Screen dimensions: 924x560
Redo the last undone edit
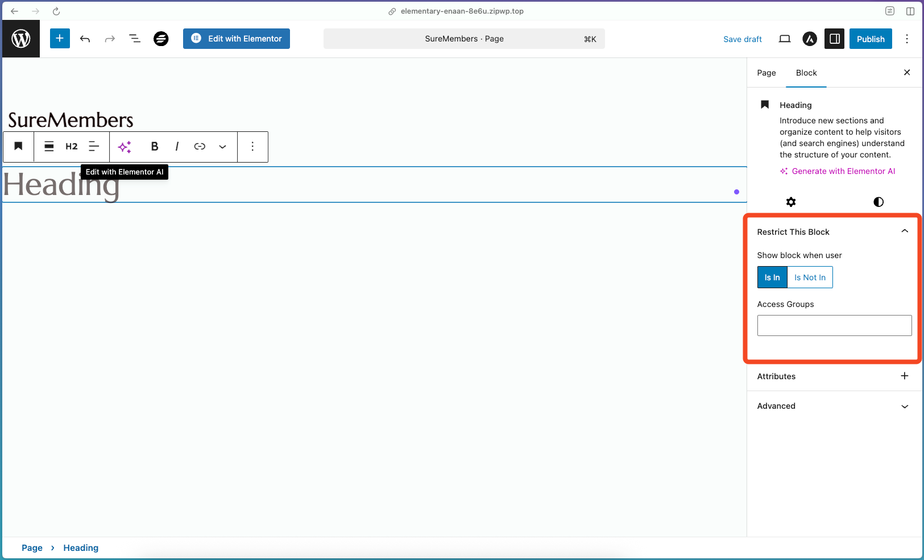[x=110, y=39]
